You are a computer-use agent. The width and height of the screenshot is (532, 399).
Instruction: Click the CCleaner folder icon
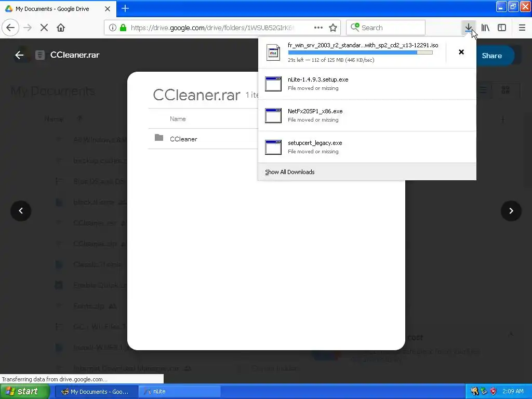click(159, 137)
